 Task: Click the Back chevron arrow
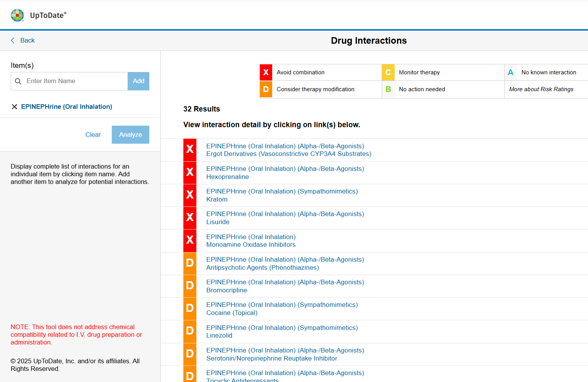(x=13, y=41)
